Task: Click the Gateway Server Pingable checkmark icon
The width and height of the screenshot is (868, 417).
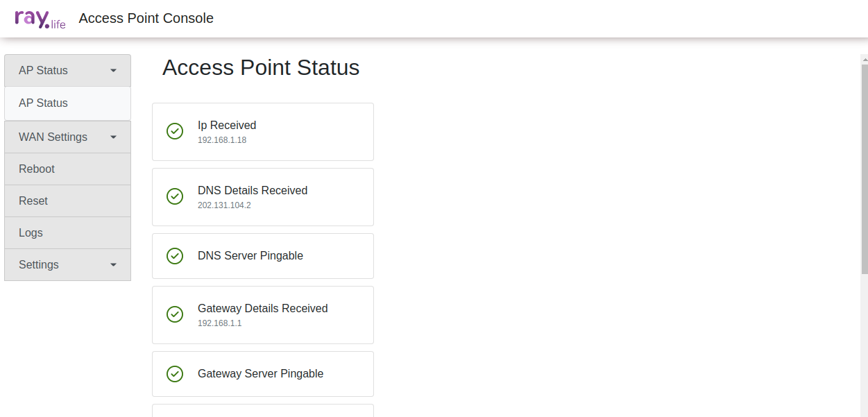Action: point(175,374)
